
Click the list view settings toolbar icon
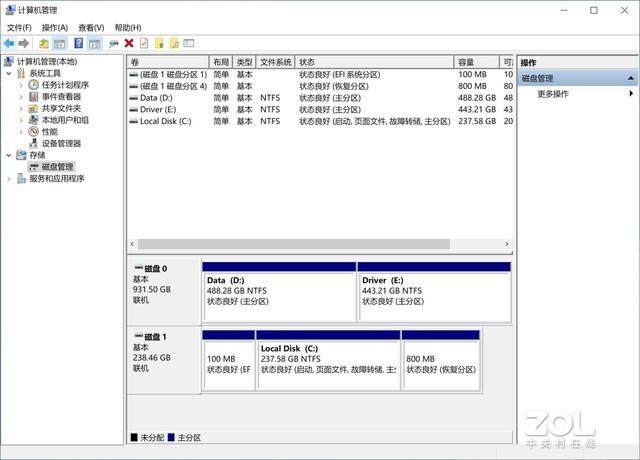coord(189,43)
